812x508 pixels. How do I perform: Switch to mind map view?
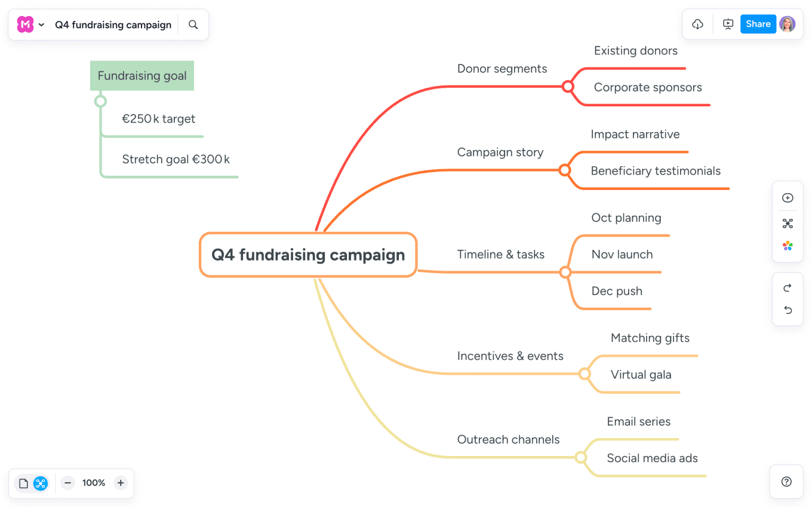(41, 483)
